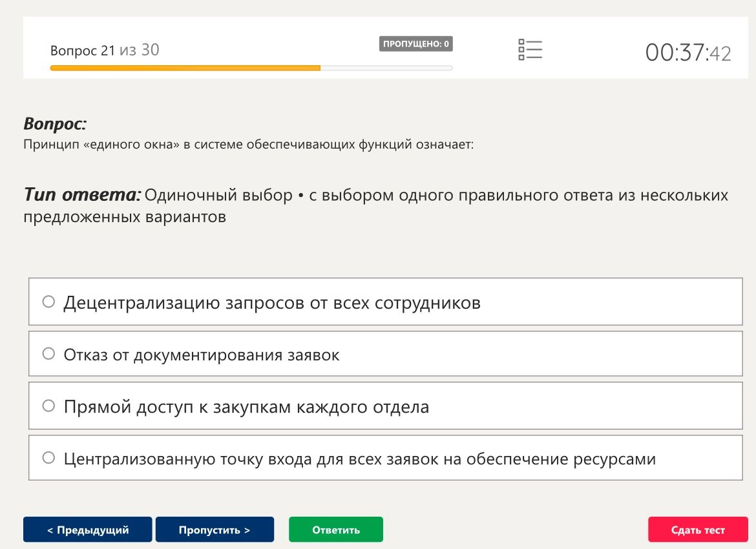Select the «Прямой доступ к закупкам каждого отдела» radio button
This screenshot has width=756, height=549.
point(48,406)
